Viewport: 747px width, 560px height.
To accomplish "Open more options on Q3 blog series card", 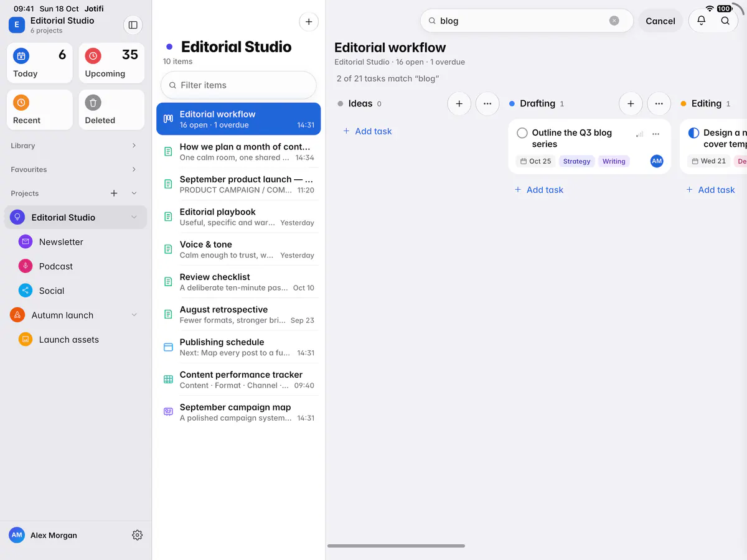I will tap(655, 134).
